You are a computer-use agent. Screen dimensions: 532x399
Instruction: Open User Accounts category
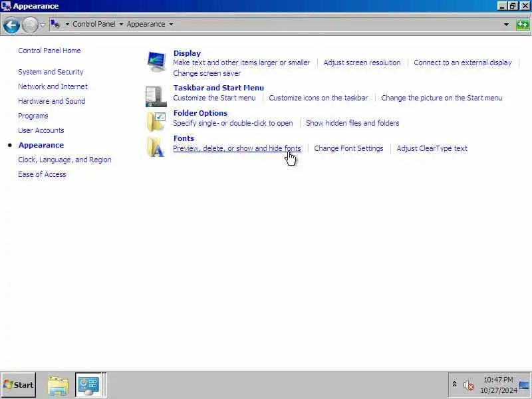pyautogui.click(x=41, y=130)
